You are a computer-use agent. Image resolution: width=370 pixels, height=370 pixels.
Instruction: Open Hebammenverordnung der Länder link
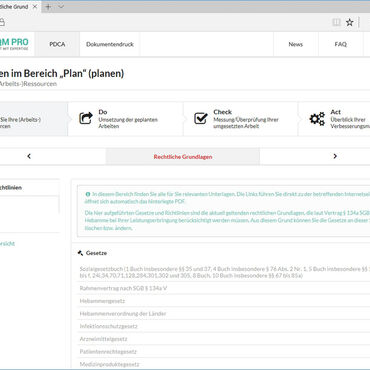pyautogui.click(x=123, y=313)
